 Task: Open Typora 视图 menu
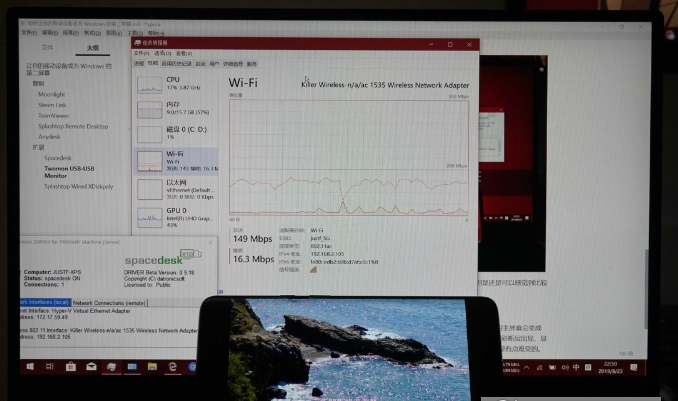pos(114,33)
